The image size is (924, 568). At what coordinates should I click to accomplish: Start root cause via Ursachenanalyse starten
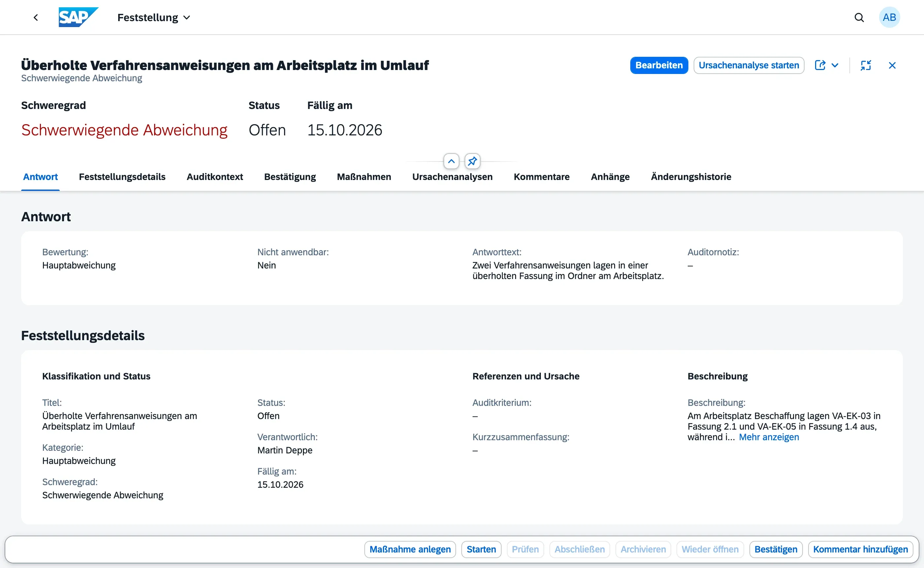(748, 65)
